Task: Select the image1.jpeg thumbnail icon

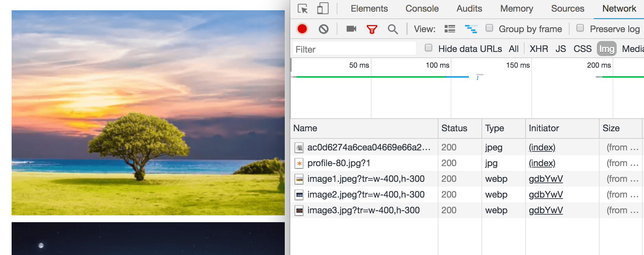Action: [x=299, y=179]
